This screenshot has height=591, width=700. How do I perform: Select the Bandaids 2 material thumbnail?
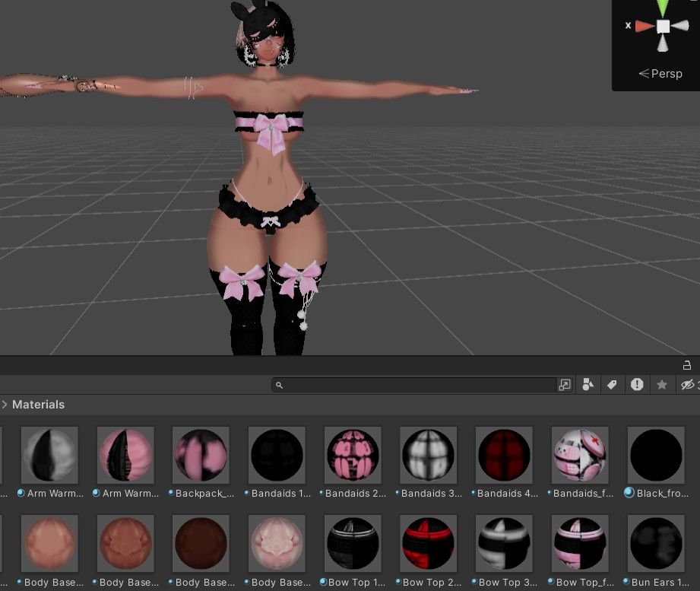click(353, 455)
